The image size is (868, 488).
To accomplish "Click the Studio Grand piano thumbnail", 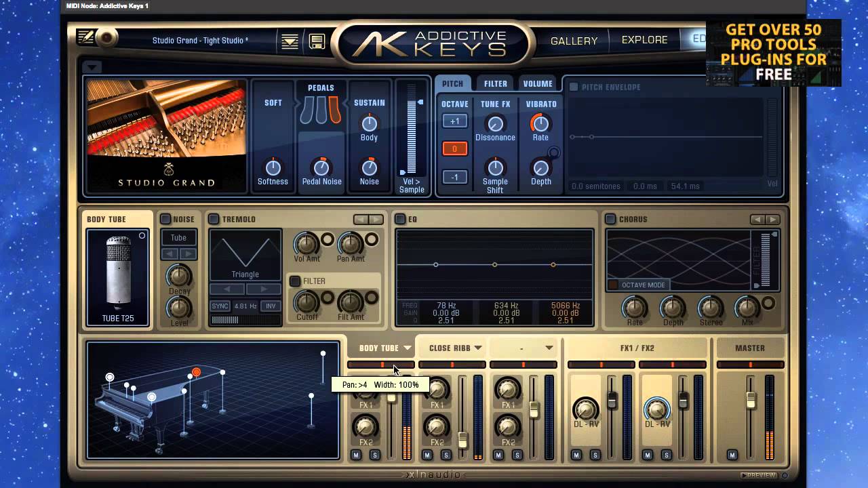I will (x=166, y=135).
